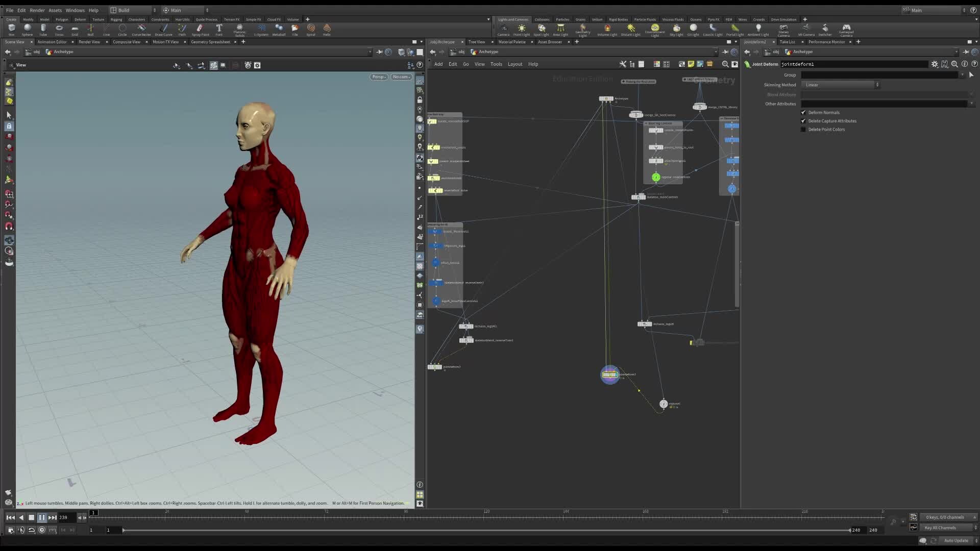Open the network editor search magnifier

[x=725, y=64]
